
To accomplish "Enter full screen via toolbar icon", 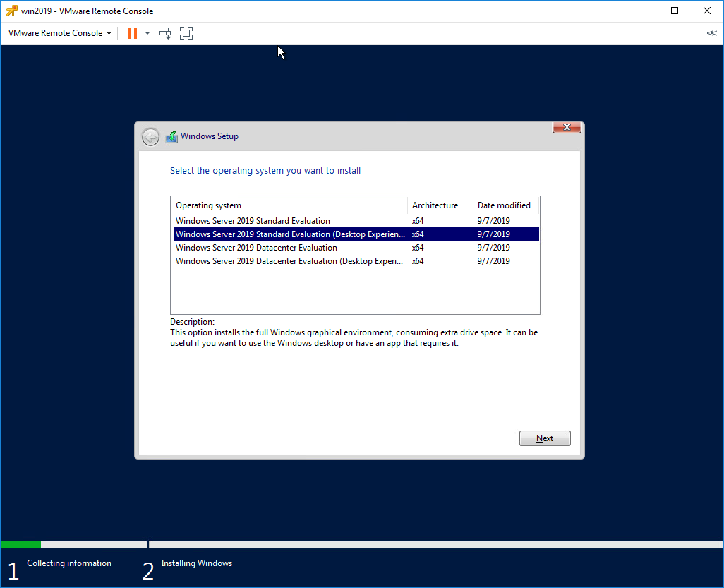I will pos(186,33).
